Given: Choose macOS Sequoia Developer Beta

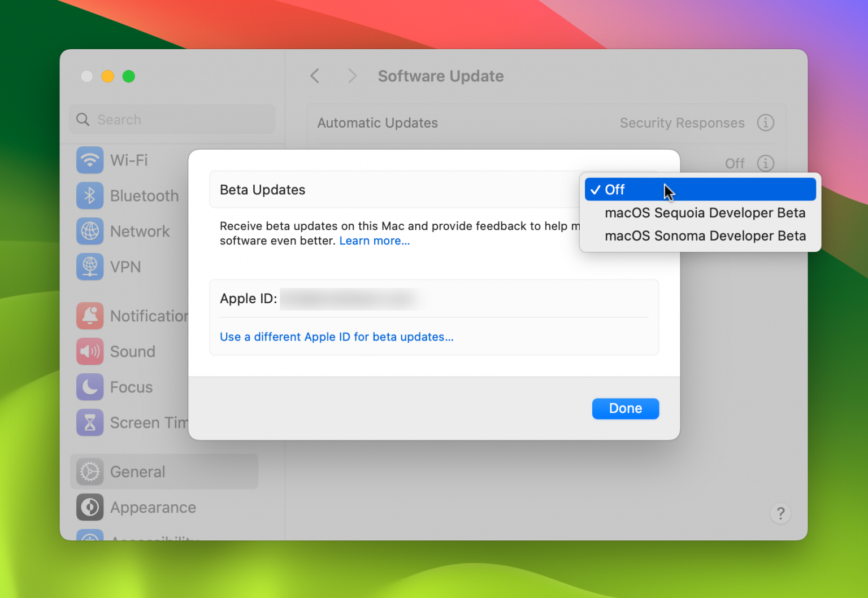Looking at the screenshot, I should (x=705, y=213).
